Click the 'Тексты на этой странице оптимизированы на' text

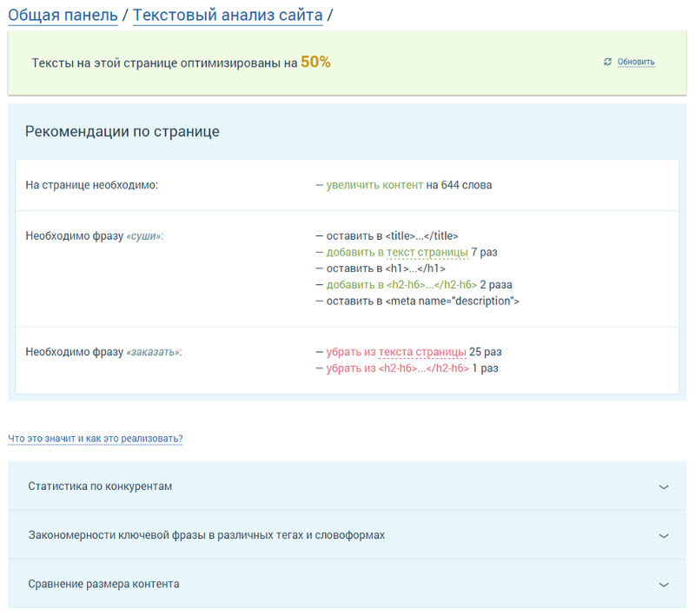(x=164, y=63)
